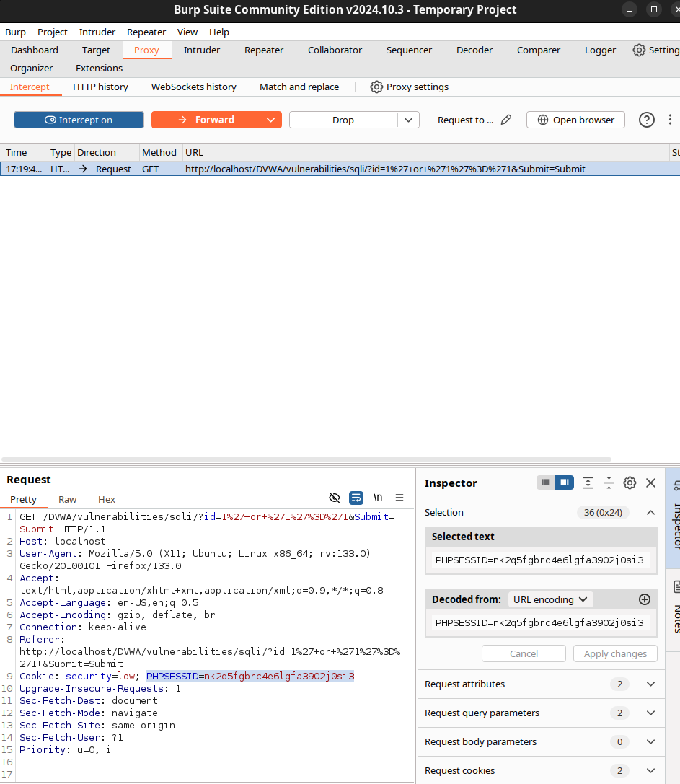Toggle show newline \n characters icon
The width and height of the screenshot is (680, 784).
pos(378,498)
